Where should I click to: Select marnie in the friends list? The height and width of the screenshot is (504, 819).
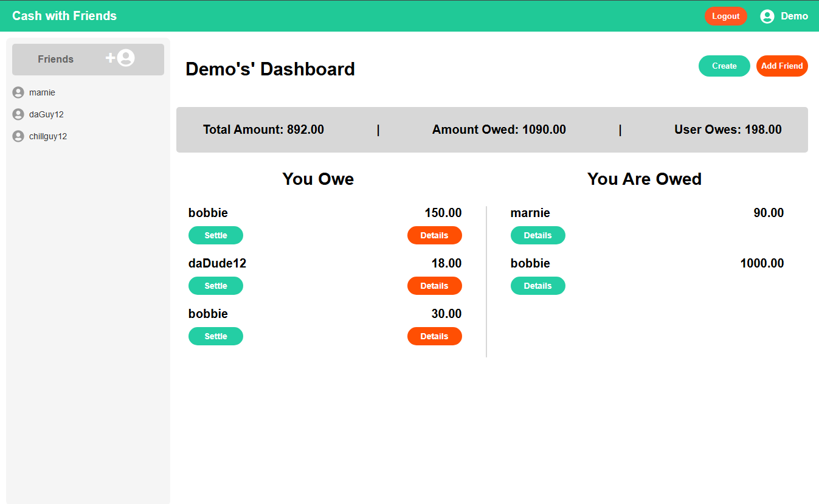pos(42,92)
